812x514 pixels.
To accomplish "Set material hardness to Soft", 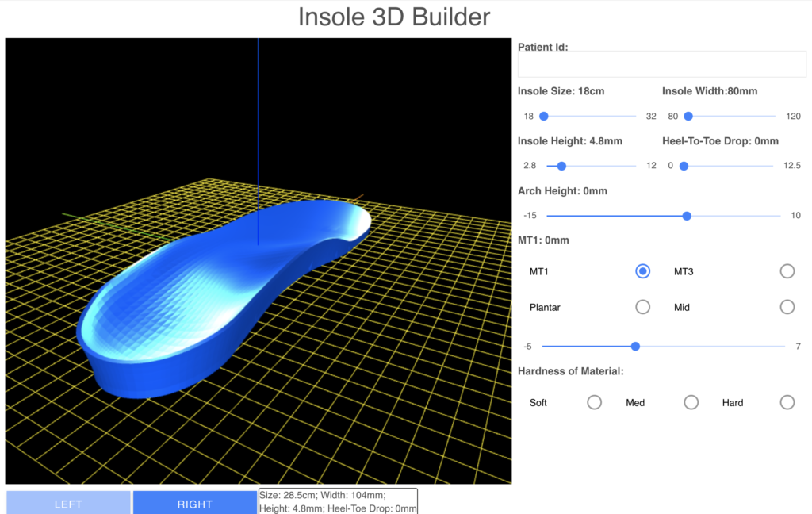I will (x=594, y=402).
